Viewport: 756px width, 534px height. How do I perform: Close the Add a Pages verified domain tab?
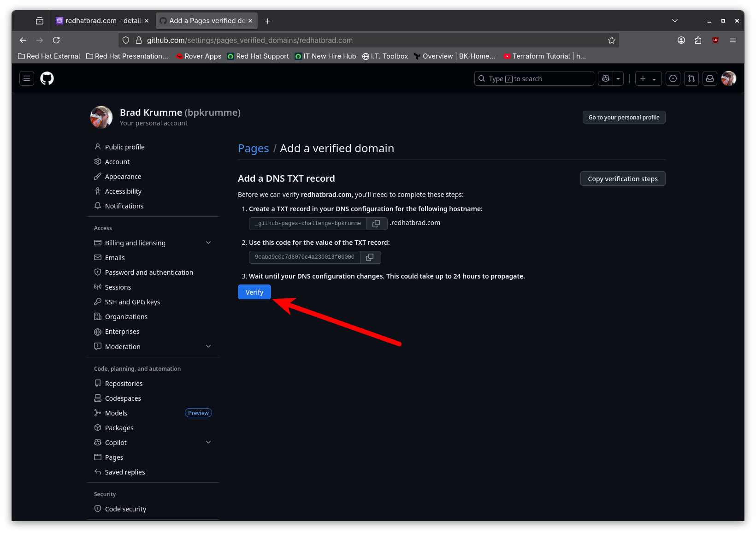tap(250, 21)
